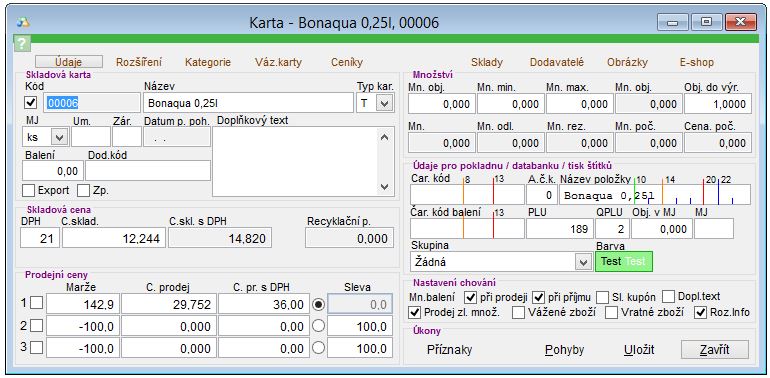Screen dimensions: 770x378
Task: Click the application logo in title bar
Action: (23, 22)
